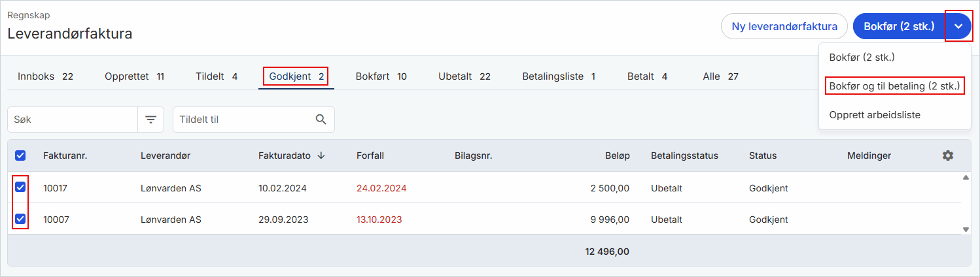Go to the Bokført tab
980x277 pixels.
coord(381,76)
